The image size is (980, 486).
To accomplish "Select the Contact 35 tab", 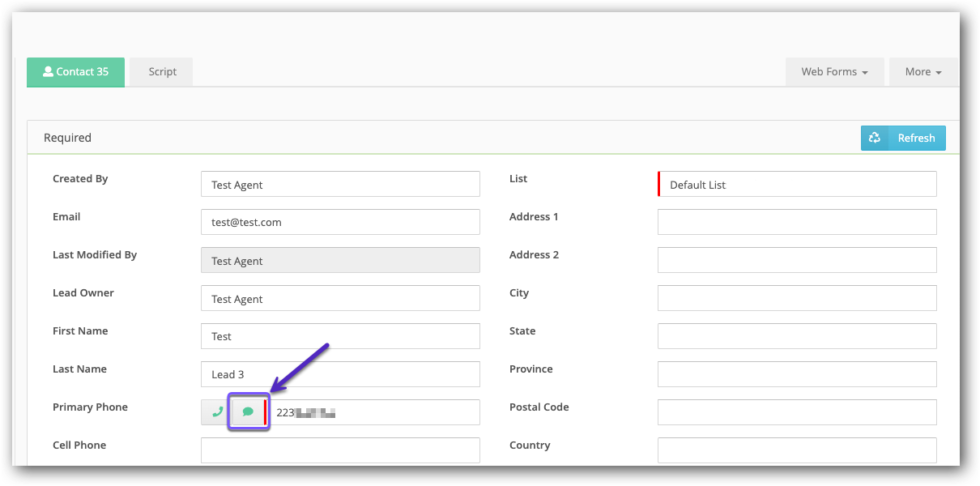I will [75, 72].
